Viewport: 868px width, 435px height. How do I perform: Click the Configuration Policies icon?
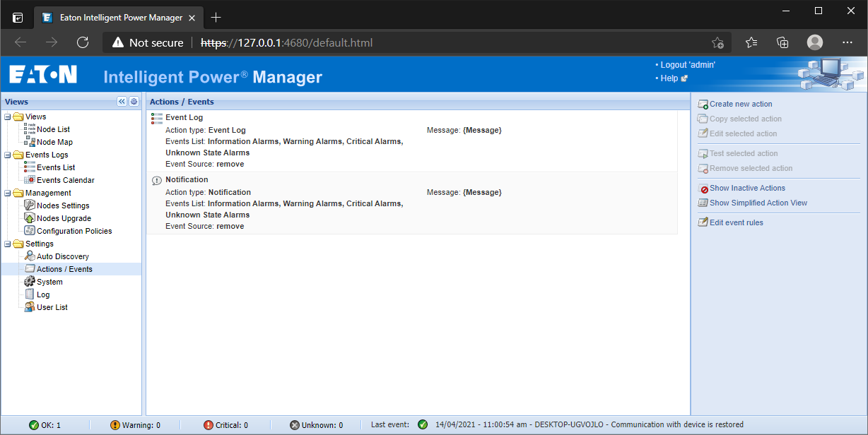click(30, 231)
